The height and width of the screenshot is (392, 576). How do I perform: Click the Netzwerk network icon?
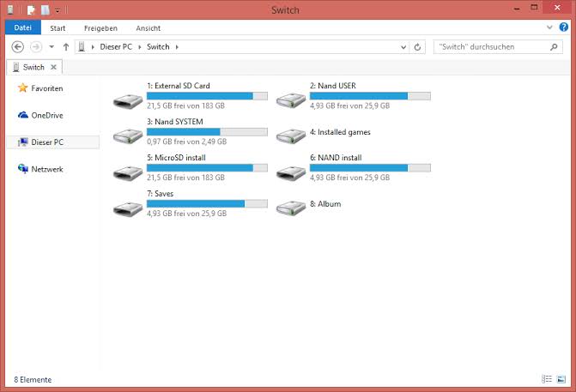[23, 169]
